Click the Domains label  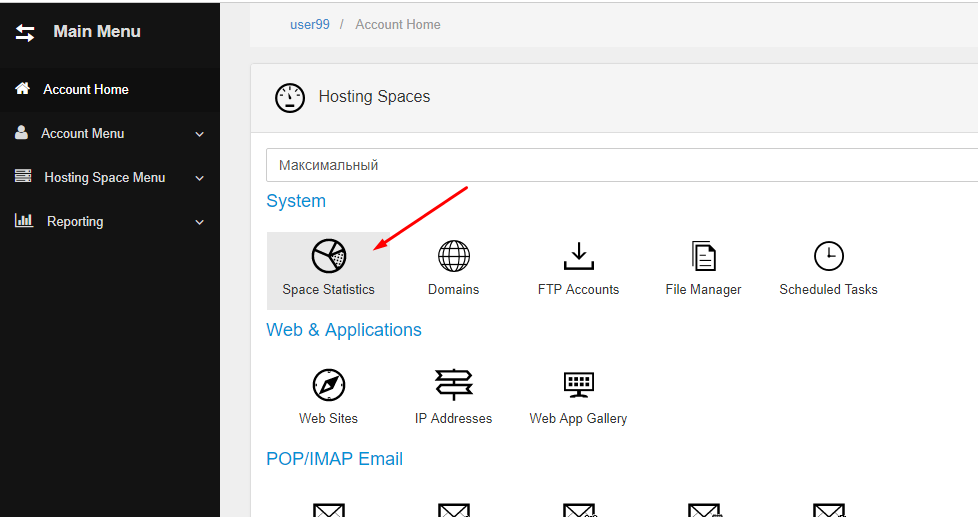point(453,289)
